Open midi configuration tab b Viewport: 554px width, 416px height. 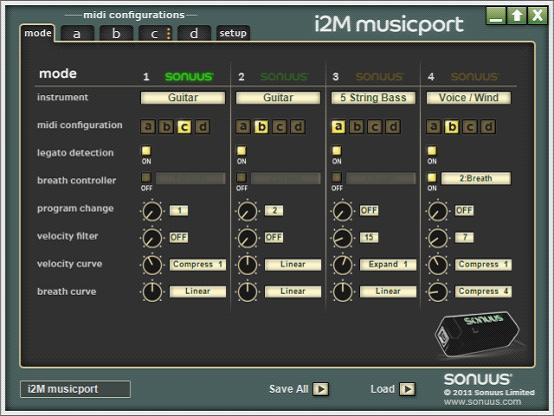tap(116, 34)
